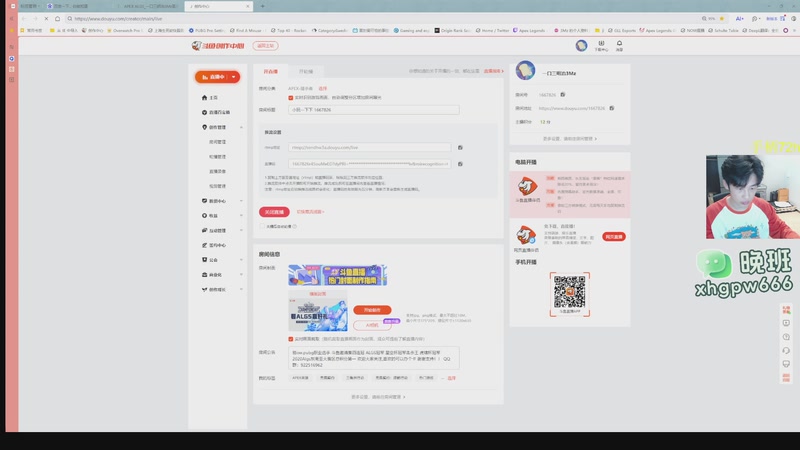This screenshot has height=450, width=800.
Task: Click the red link right of 关闭直播
Action: pyautogui.click(x=310, y=212)
